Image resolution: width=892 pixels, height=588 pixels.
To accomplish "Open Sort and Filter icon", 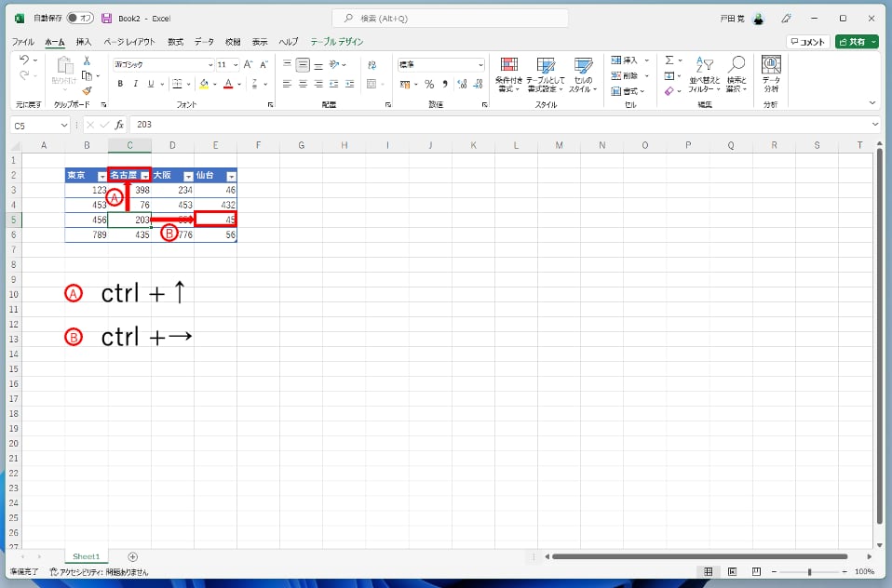I will 704,74.
